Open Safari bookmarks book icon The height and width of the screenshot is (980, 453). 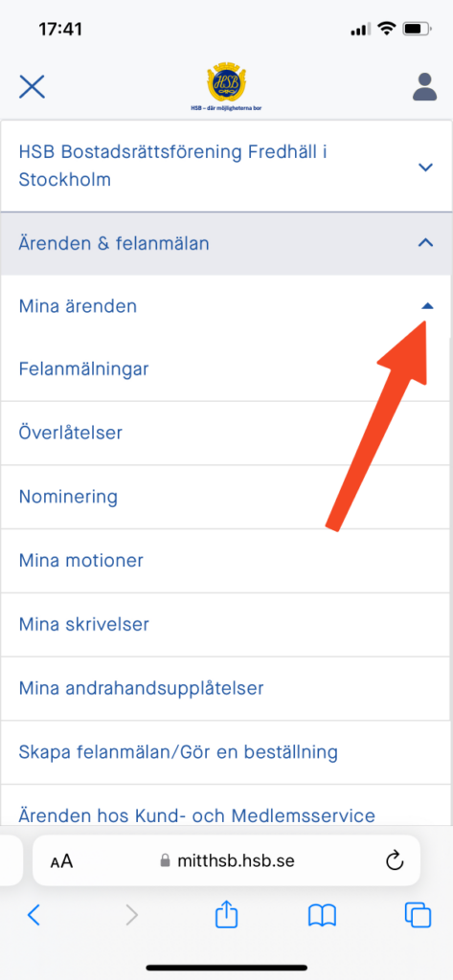tap(322, 916)
